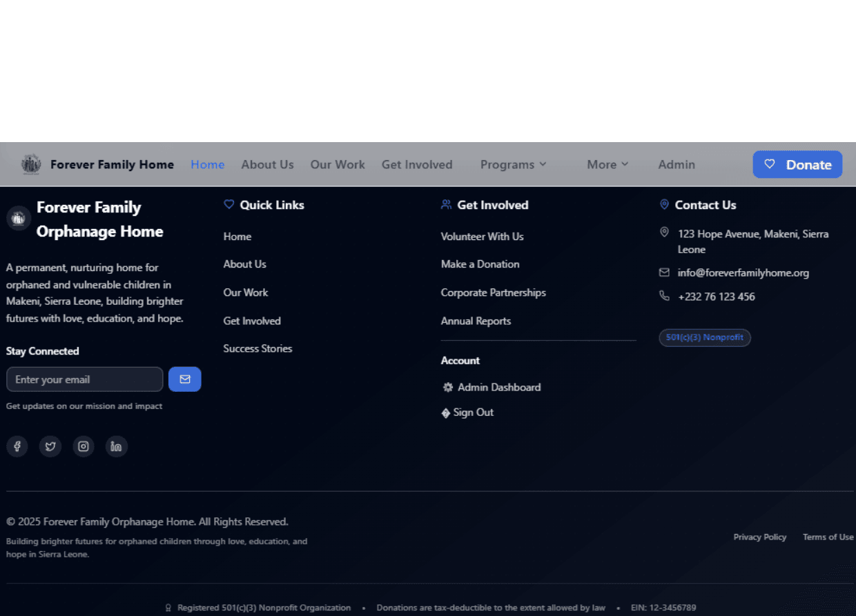This screenshot has width=856, height=616.
Task: Click the info@foreverfamilyhome.org email address
Action: [743, 272]
